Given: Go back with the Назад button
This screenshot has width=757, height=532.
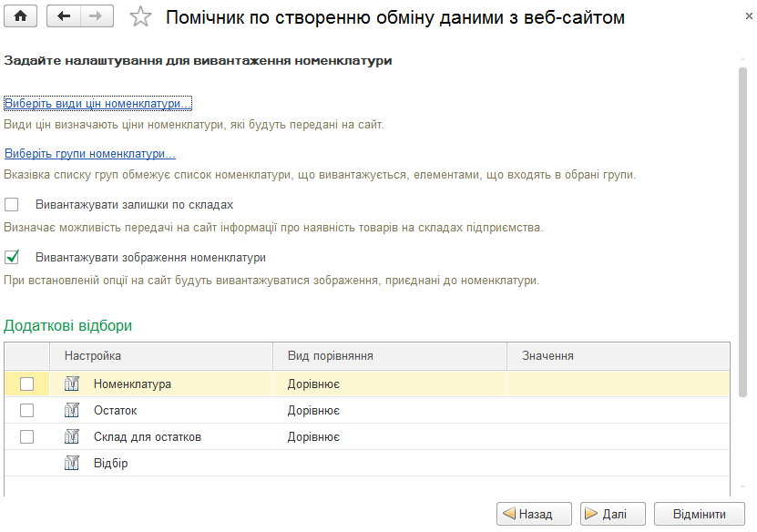Looking at the screenshot, I should click(534, 514).
